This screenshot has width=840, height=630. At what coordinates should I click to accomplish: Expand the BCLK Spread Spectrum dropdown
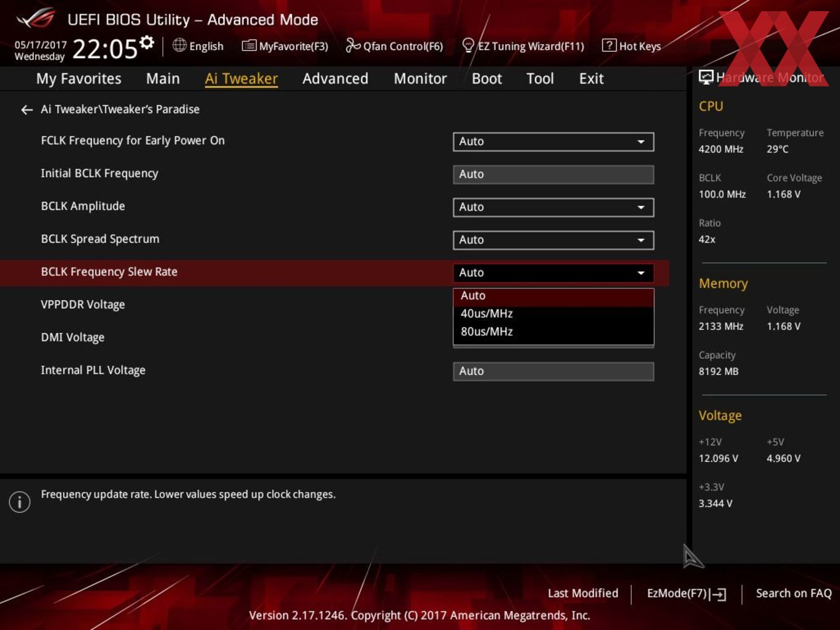point(553,240)
